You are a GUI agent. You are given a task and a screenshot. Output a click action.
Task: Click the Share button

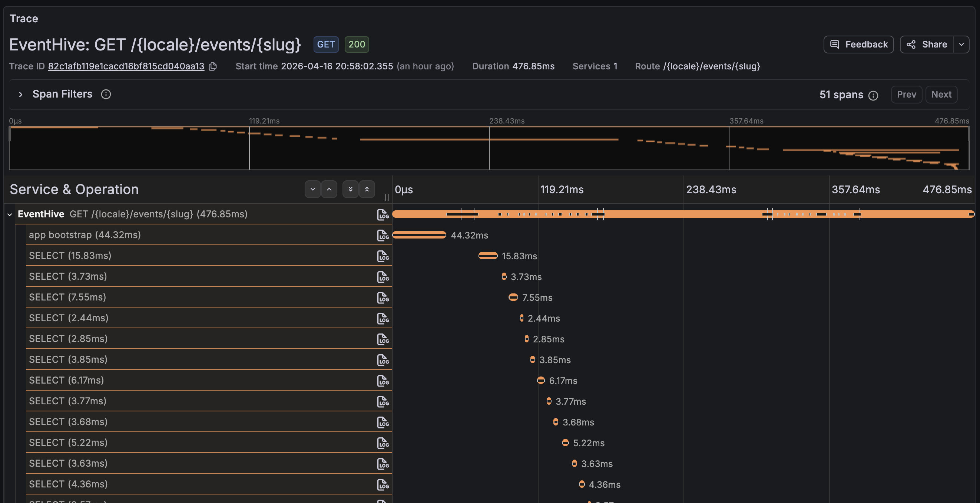click(927, 45)
